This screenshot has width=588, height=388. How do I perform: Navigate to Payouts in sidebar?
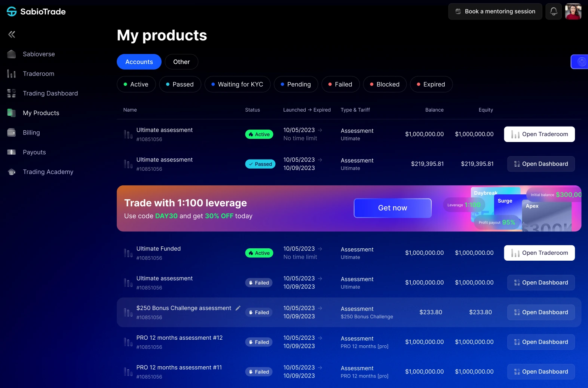tap(34, 152)
